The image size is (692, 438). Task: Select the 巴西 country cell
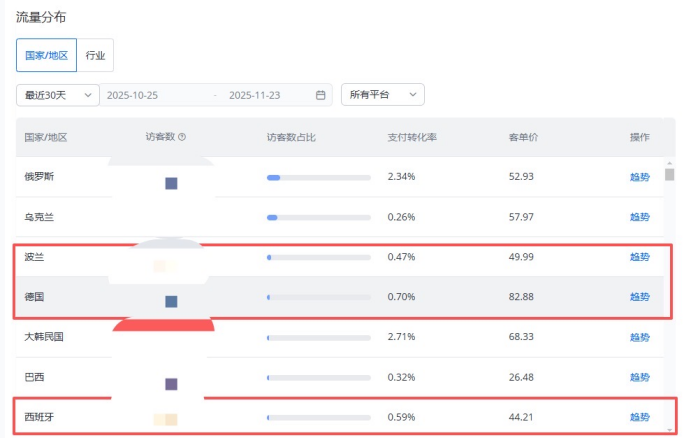pos(34,377)
